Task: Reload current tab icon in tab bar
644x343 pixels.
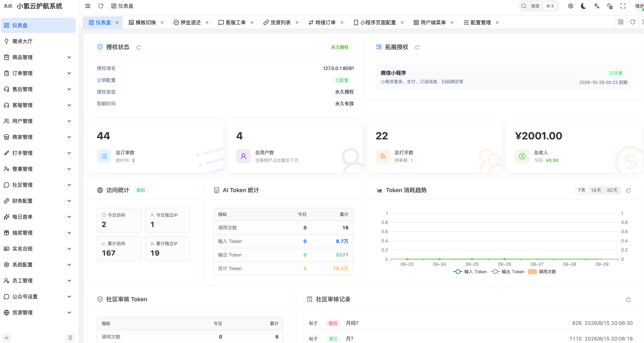Action: click(x=633, y=22)
